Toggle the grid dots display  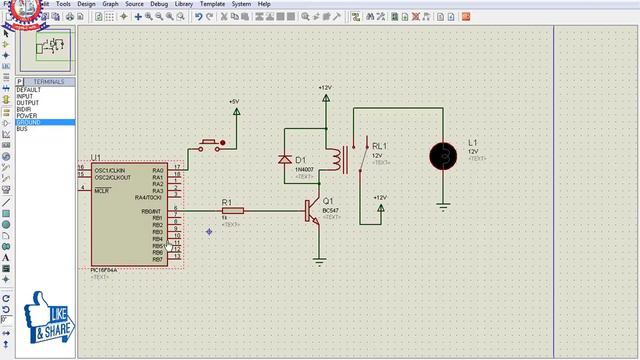109,17
